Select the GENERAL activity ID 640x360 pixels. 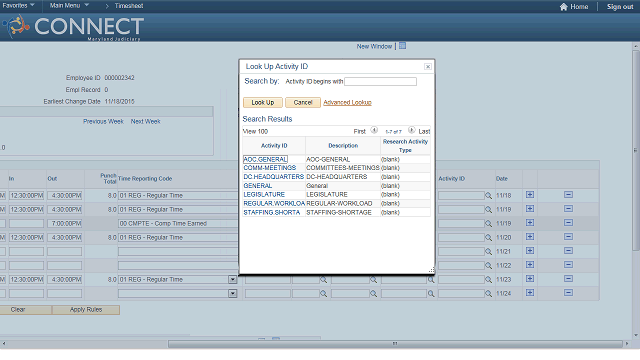pyautogui.click(x=258, y=186)
